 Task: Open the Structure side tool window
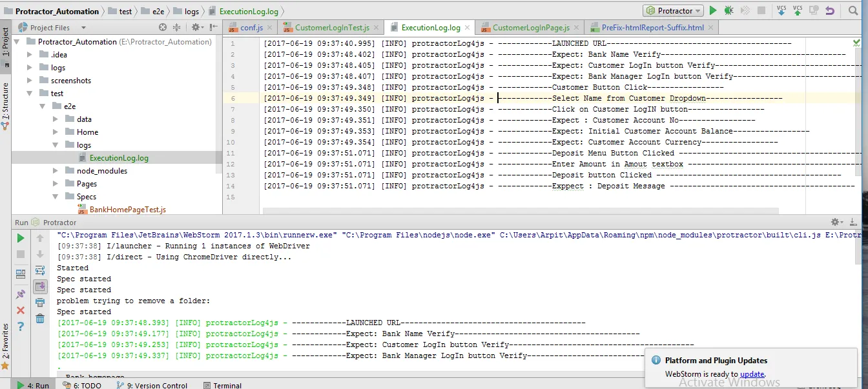(x=5, y=106)
